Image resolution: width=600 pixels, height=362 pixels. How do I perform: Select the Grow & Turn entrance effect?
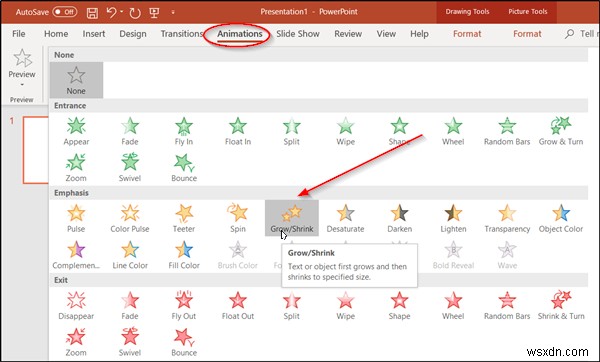tap(561, 132)
